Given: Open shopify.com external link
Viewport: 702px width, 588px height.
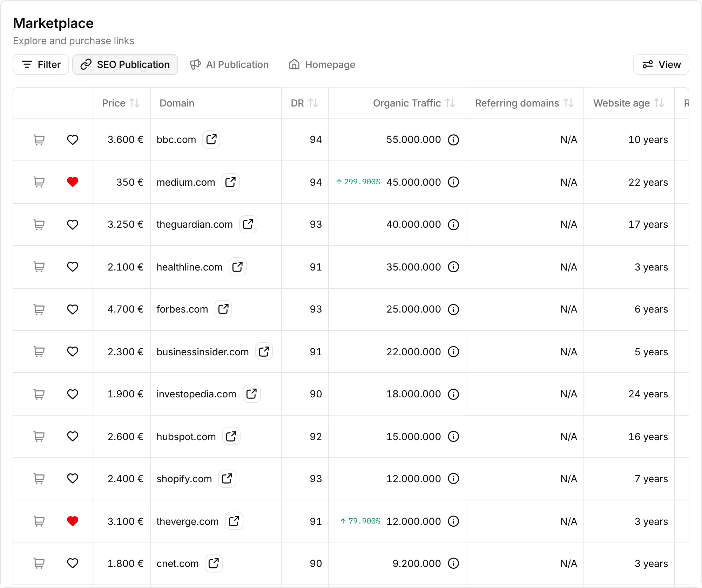Looking at the screenshot, I should (x=227, y=479).
